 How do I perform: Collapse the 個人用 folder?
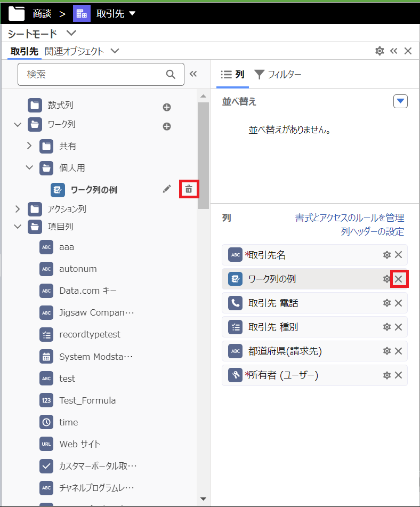click(29, 167)
